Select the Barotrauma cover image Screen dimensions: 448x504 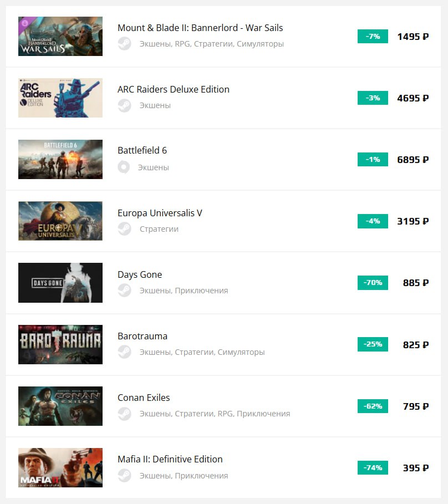coord(60,344)
